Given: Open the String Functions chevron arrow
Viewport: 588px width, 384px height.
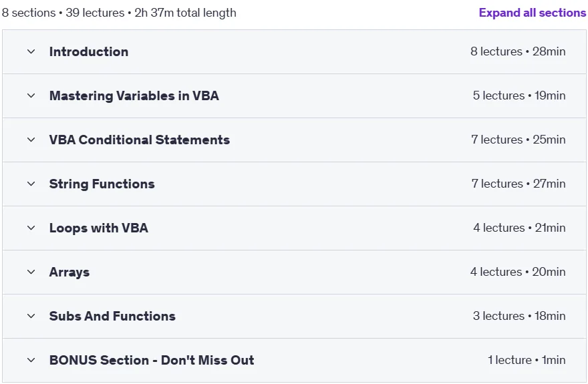Looking at the screenshot, I should pyautogui.click(x=31, y=184).
